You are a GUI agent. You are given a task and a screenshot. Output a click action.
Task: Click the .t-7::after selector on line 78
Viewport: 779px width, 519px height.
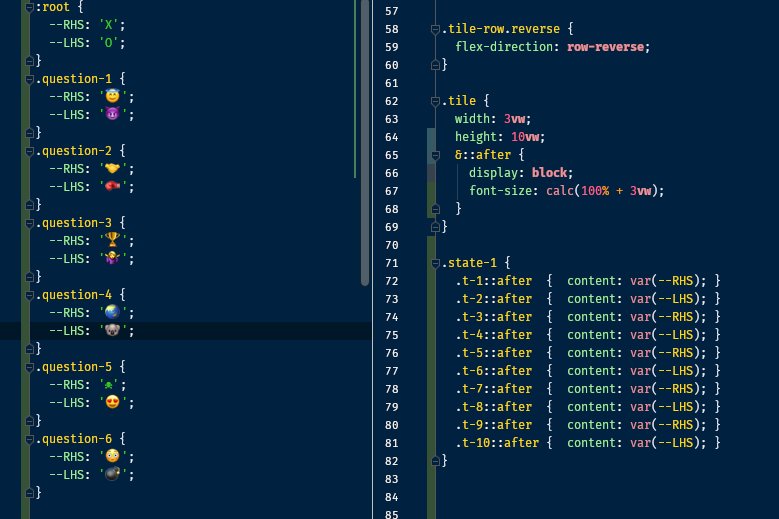pyautogui.click(x=494, y=389)
